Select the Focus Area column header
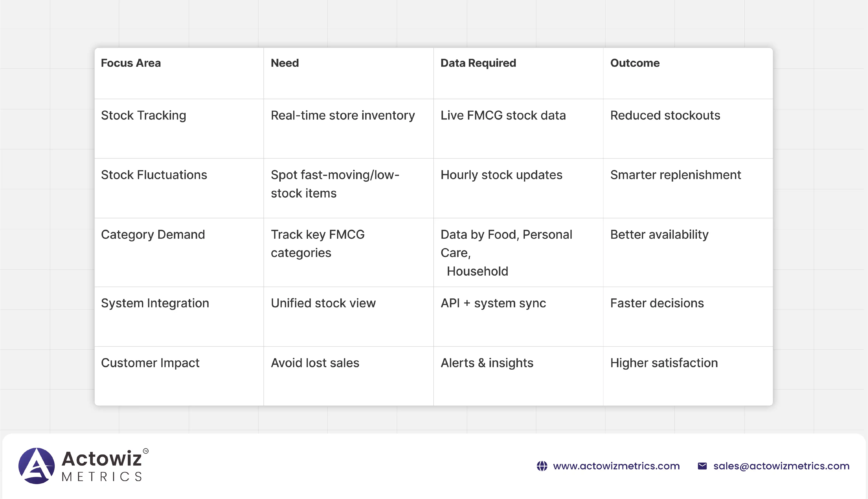Viewport: 868px width, 499px height. pyautogui.click(x=130, y=63)
